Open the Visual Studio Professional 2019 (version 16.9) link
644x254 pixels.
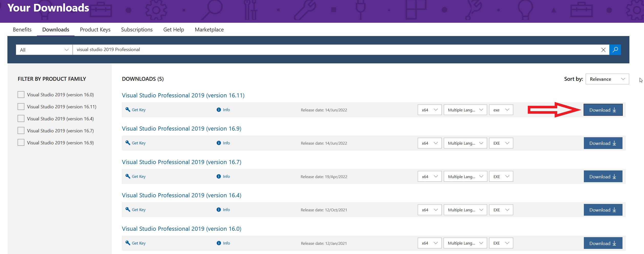(181, 129)
